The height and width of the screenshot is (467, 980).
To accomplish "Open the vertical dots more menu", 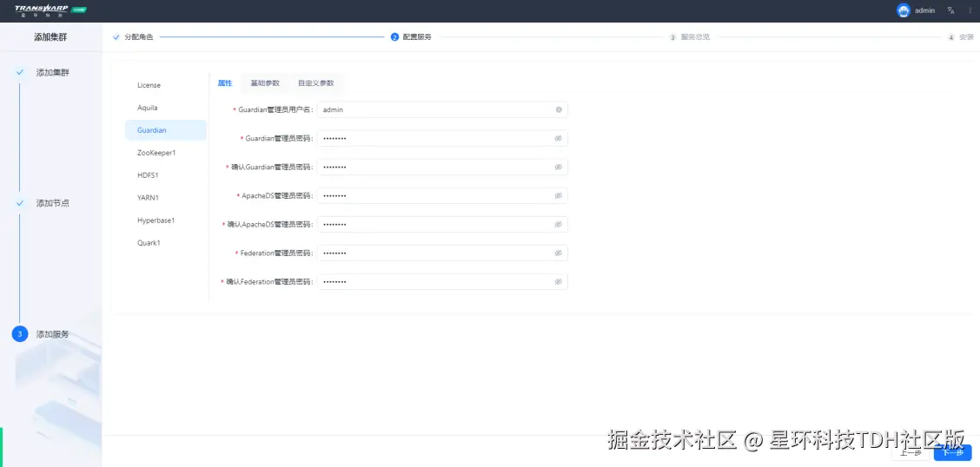I will 970,10.
